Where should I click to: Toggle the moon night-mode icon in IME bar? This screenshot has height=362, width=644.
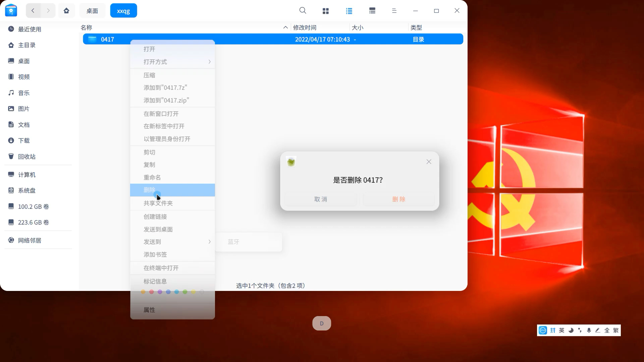click(x=571, y=330)
